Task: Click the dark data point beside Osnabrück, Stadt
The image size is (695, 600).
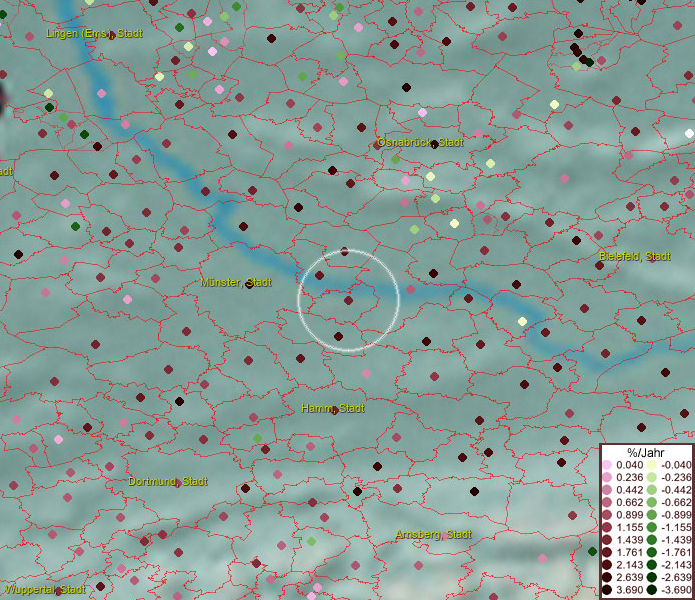Action: coord(435,144)
